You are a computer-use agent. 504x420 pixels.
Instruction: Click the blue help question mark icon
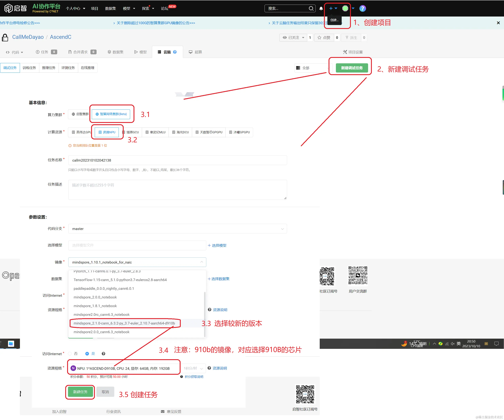click(x=362, y=9)
